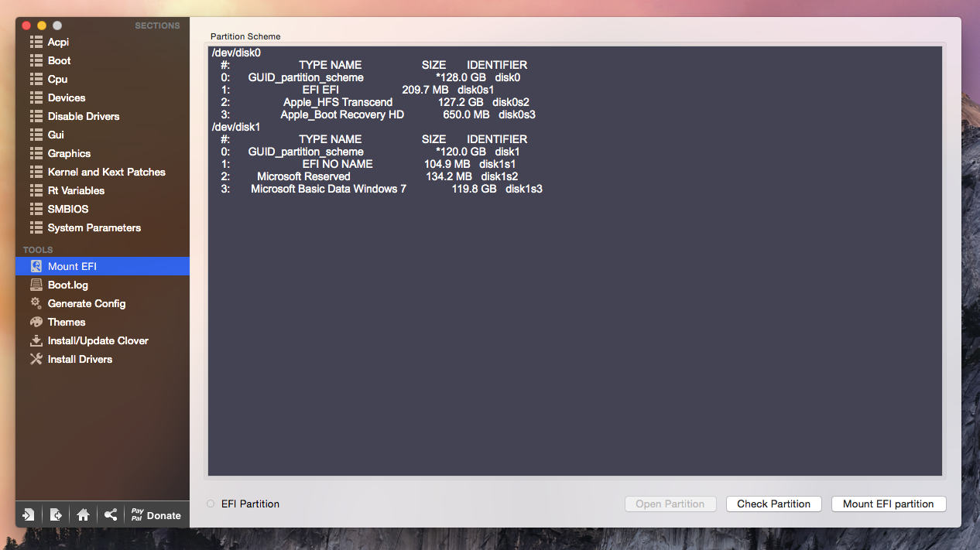Viewport: 980px width, 550px height.
Task: Click the SECTIONS header in sidebar
Action: (x=157, y=26)
